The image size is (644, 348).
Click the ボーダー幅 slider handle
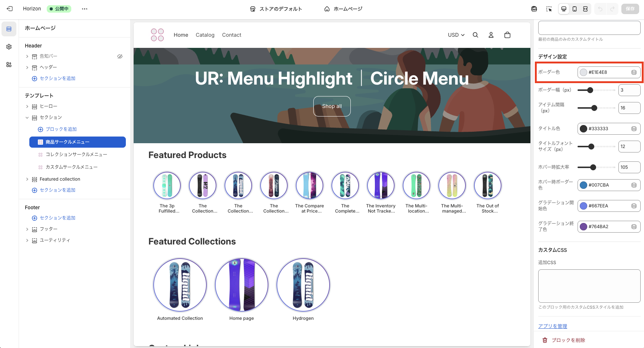(590, 90)
